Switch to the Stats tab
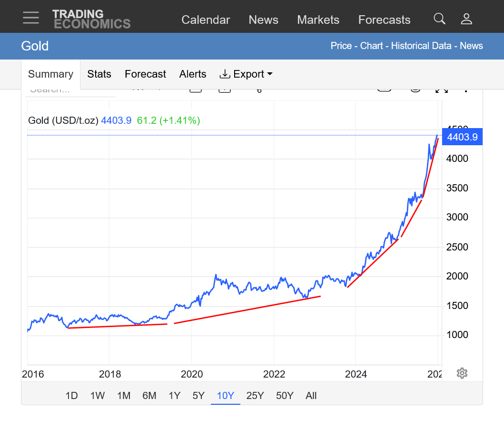This screenshot has height=429, width=504. pos(99,74)
